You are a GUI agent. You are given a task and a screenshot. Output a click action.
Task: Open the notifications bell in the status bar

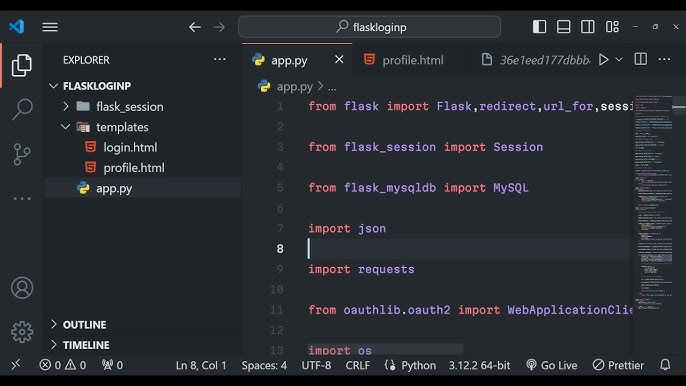(x=665, y=365)
